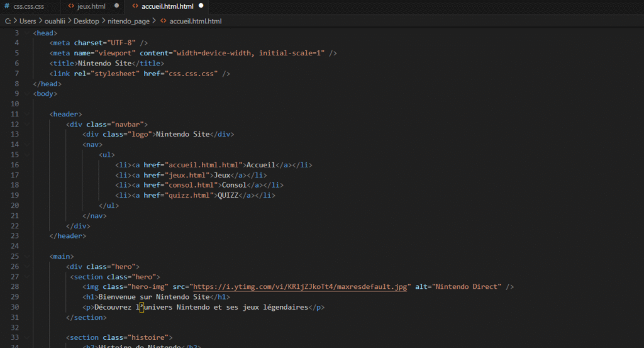This screenshot has width=644, height=348.
Task: Click the CSS hash icon on css.css.css tab
Action: 7,6
